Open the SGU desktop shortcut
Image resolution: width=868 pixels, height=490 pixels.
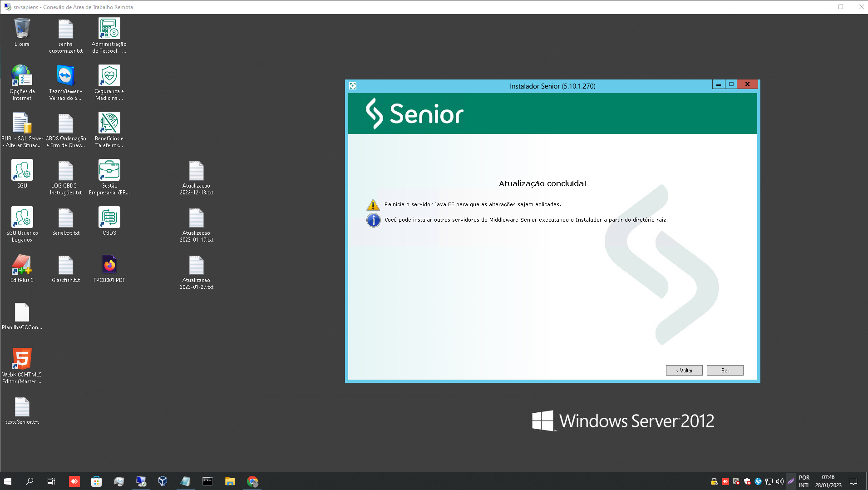pos(22,174)
